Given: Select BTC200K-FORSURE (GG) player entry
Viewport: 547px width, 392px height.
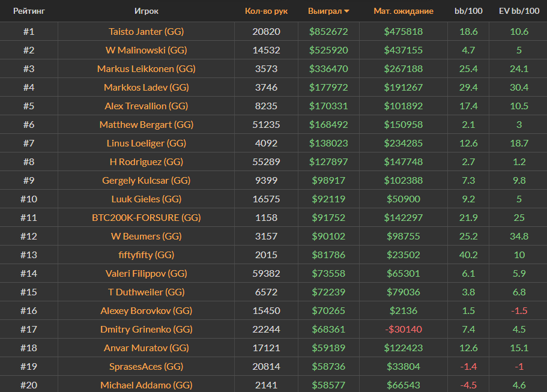Looking at the screenshot, I should pos(146,217).
